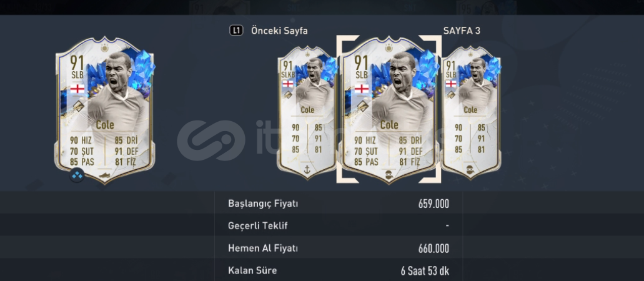Image resolution: width=644 pixels, height=281 pixels.
Task: Click the large Cole preview card
Action: tap(105, 109)
